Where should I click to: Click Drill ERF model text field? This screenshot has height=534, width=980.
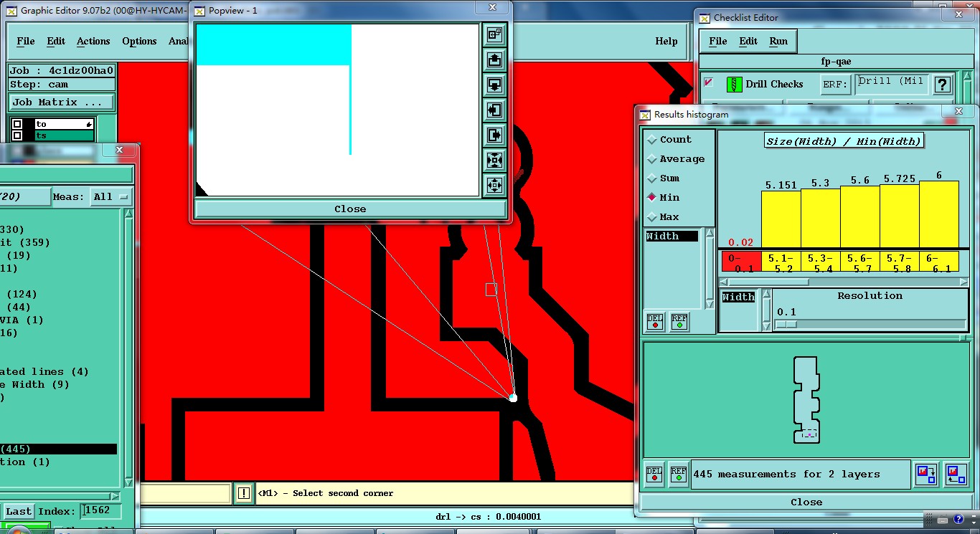click(x=892, y=85)
